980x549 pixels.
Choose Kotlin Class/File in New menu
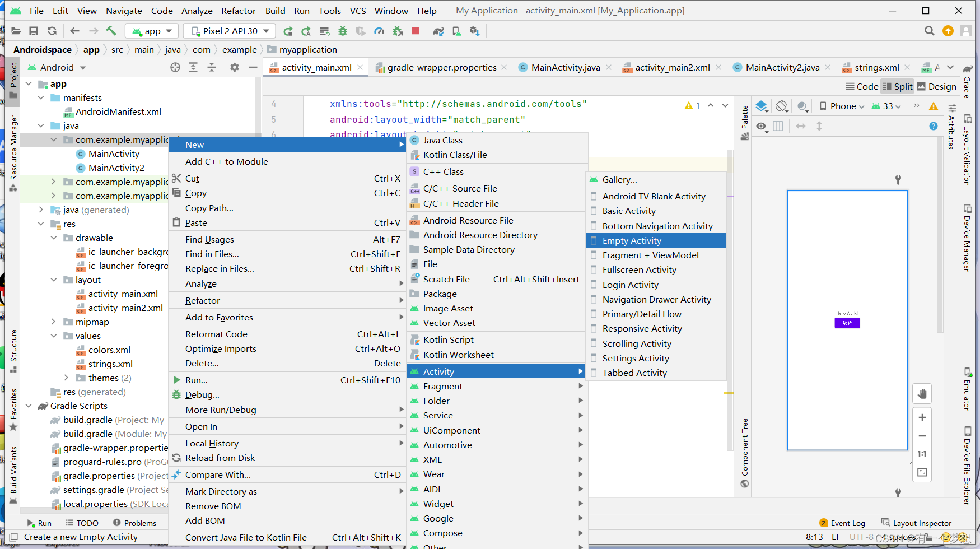pos(497,155)
